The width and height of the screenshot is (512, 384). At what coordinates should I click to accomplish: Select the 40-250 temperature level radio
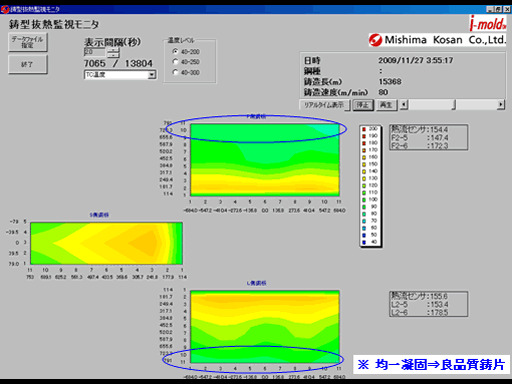point(175,61)
